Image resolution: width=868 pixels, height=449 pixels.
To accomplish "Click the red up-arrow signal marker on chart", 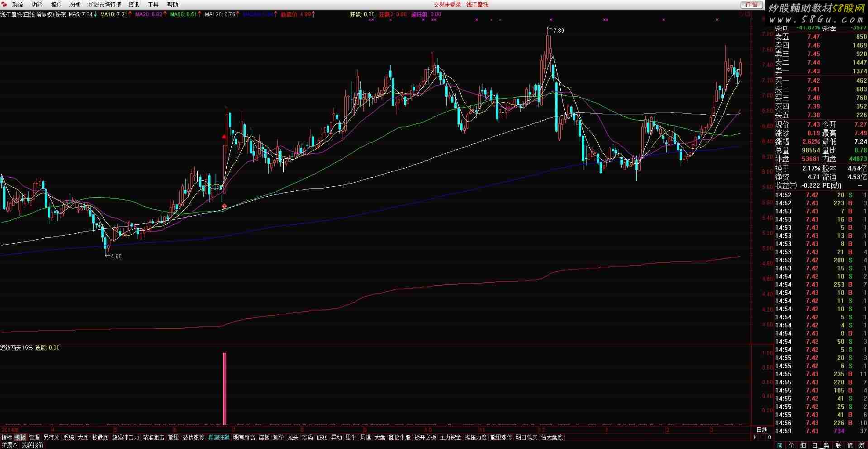I will pyautogui.click(x=224, y=136).
